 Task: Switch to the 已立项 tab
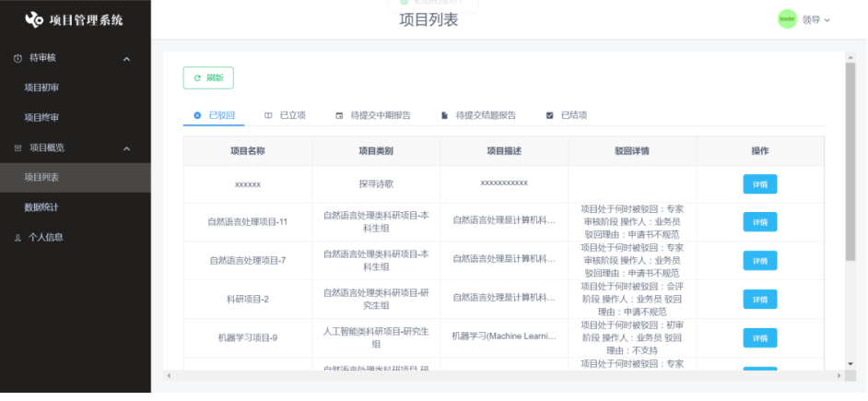285,115
